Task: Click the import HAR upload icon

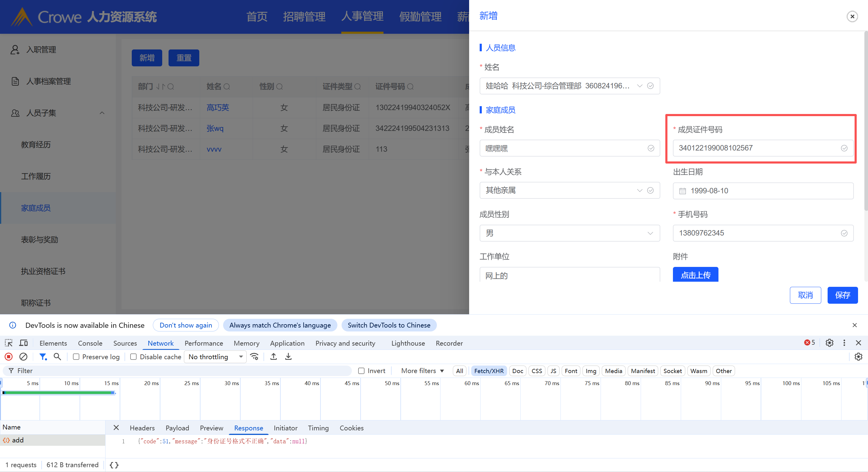Action: click(x=274, y=357)
